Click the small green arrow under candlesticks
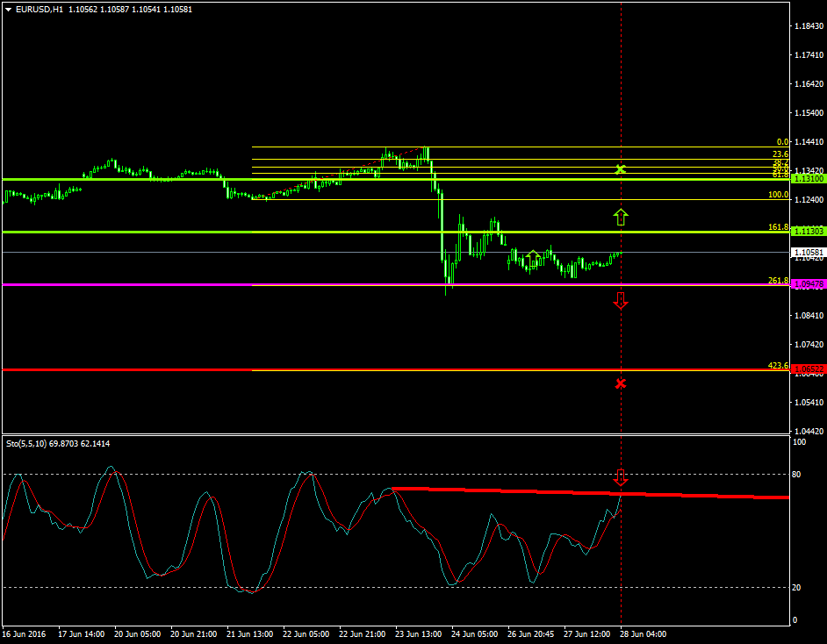The width and height of the screenshot is (827, 644). (532, 257)
